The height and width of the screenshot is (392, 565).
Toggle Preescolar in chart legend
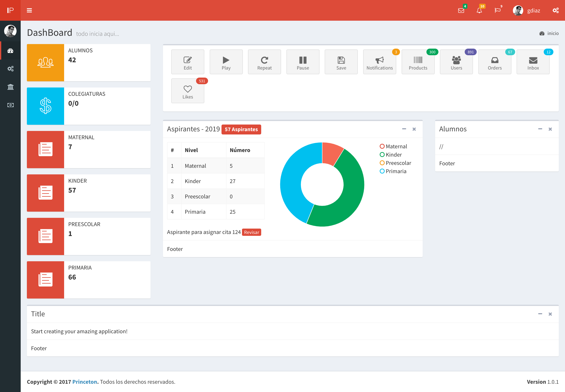395,163
